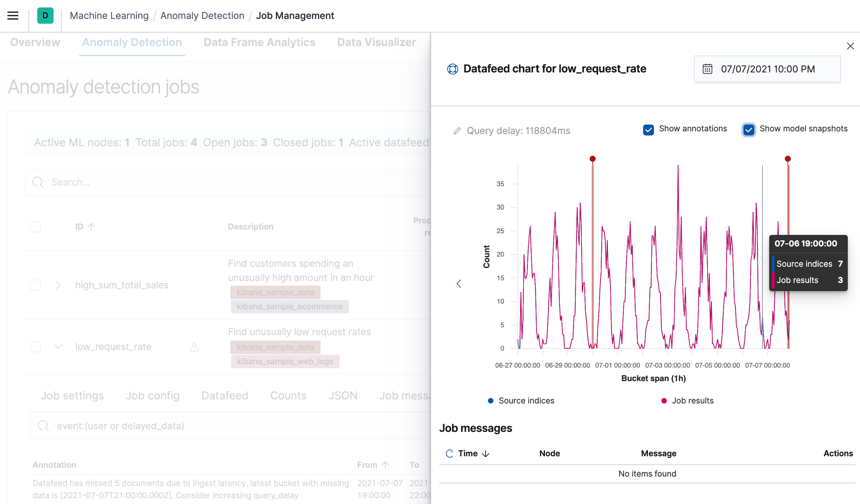
Task: Close the Datafeed chart flyout
Action: click(850, 46)
